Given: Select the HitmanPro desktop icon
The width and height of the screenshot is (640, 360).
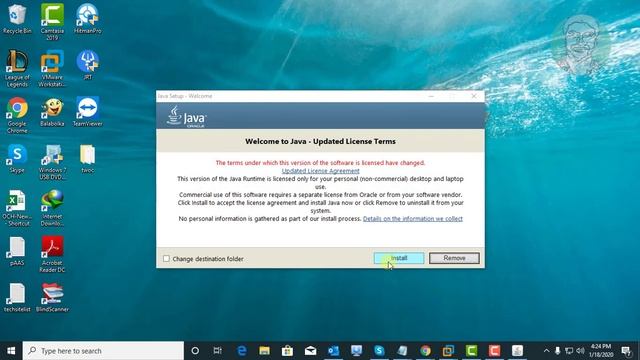Looking at the screenshot, I should pyautogui.click(x=87, y=19).
